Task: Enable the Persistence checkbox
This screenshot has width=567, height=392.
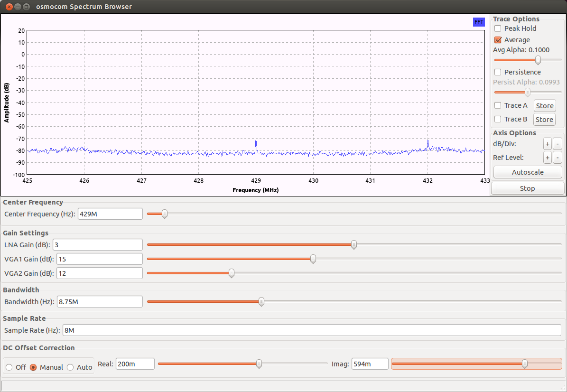Action: point(498,72)
